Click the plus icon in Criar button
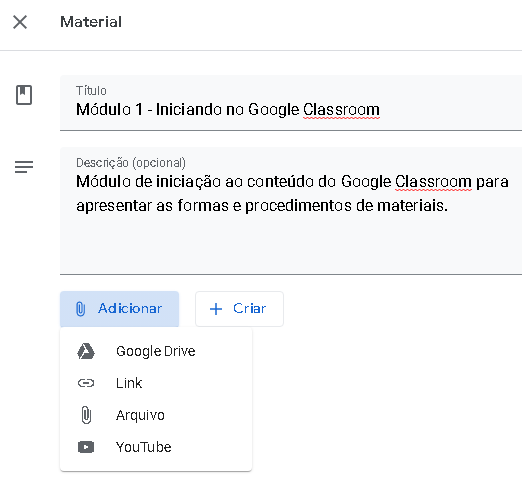This screenshot has width=522, height=480. click(x=216, y=309)
